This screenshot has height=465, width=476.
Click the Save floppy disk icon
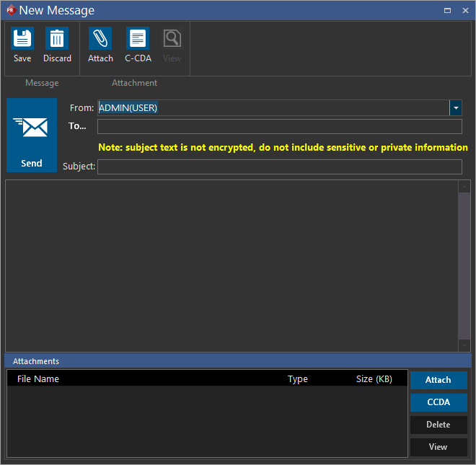pos(22,39)
